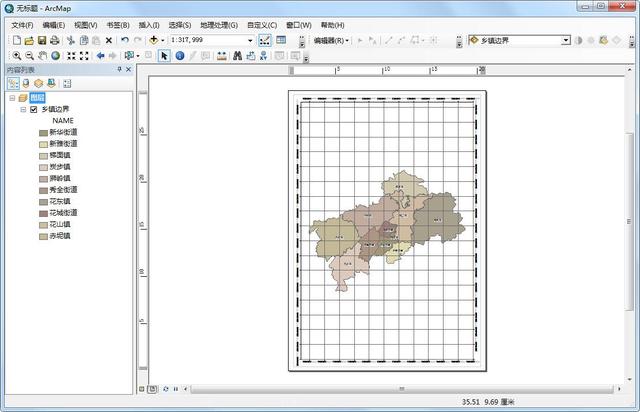
Task: Open the 编辑器(R) dropdown menu
Action: point(331,40)
